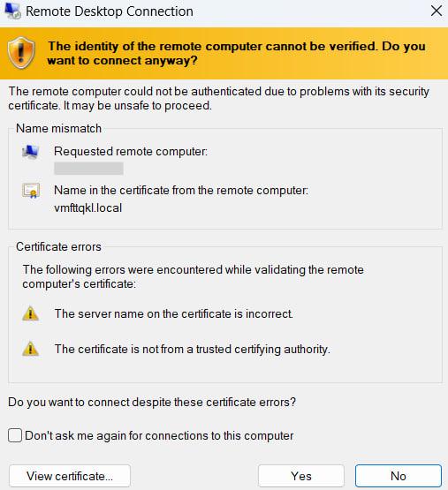The width and height of the screenshot is (448, 490).
Task: Click the requested remote computer monitor icon
Action: (30, 152)
